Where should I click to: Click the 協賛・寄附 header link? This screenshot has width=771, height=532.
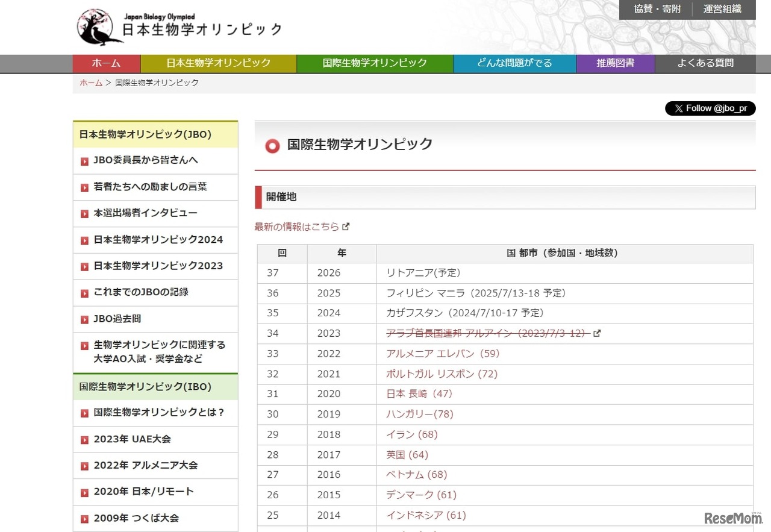[x=657, y=9]
